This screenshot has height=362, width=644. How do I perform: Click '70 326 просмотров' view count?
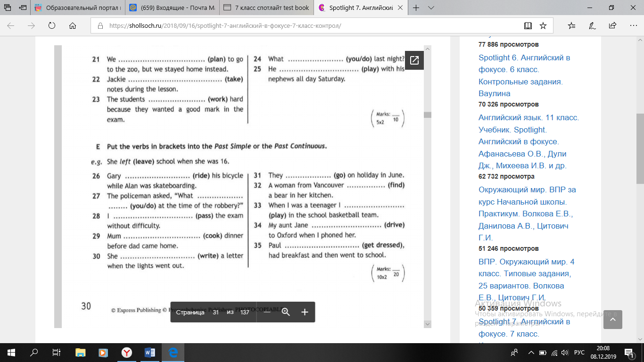click(508, 104)
